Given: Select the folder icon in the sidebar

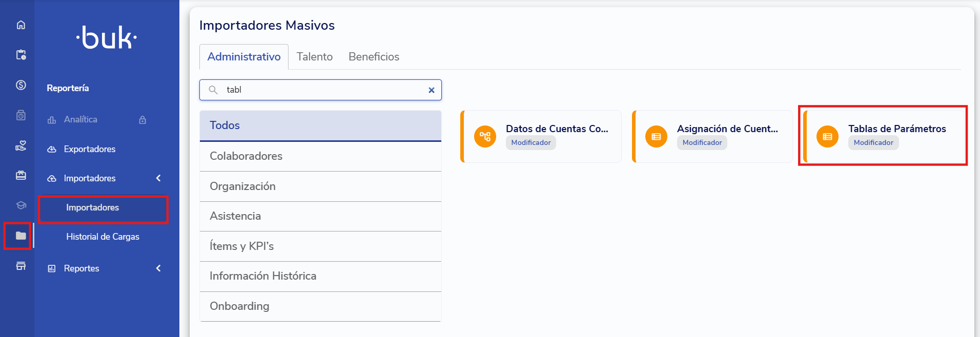Looking at the screenshot, I should (x=21, y=236).
